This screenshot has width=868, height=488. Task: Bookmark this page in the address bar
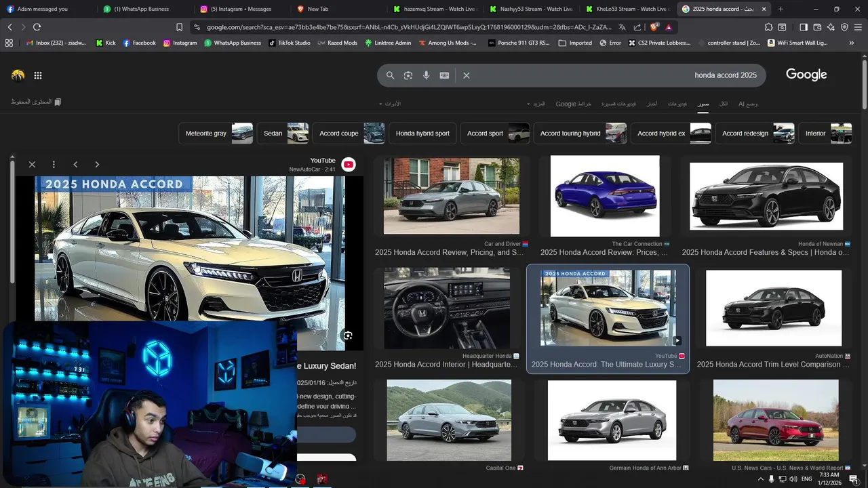pos(179,27)
